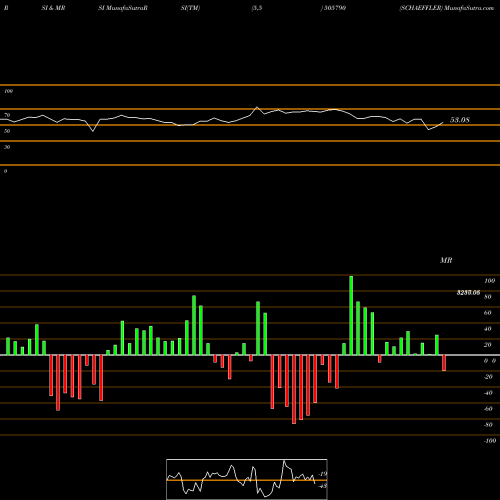This screenshot has height=500, width=500.
Task: Click the MR axis label "60"
Action: point(488,313)
